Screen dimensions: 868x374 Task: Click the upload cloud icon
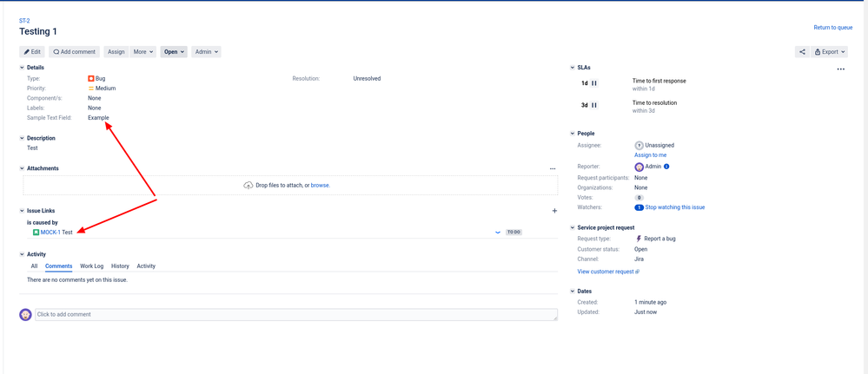[248, 186]
